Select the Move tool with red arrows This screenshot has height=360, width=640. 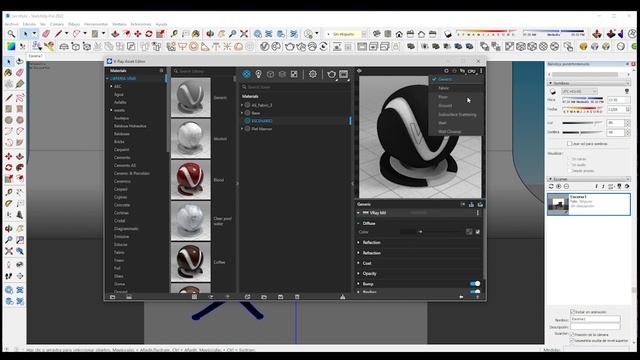pyautogui.click(x=138, y=34)
